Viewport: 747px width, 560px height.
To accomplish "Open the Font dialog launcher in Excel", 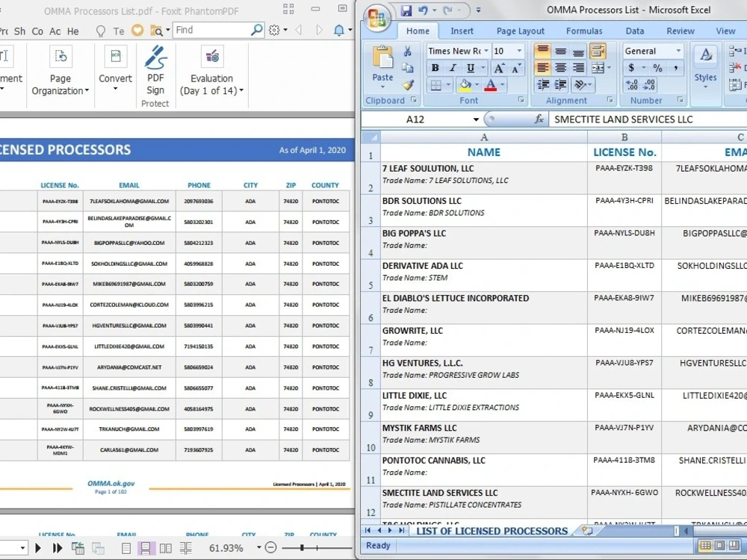I will 521,100.
